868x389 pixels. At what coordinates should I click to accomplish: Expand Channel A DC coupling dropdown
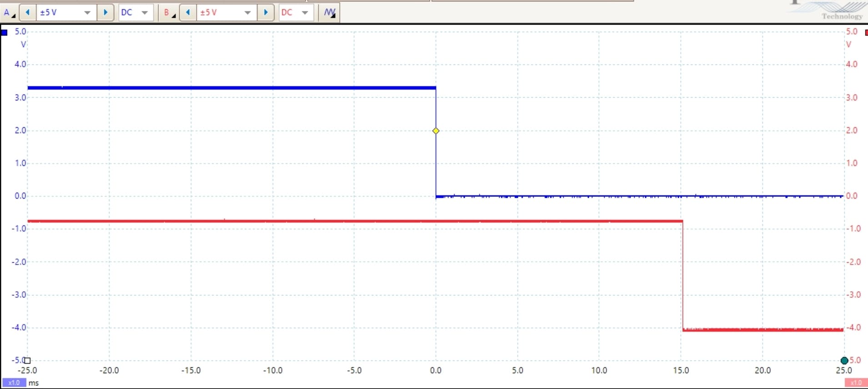145,13
